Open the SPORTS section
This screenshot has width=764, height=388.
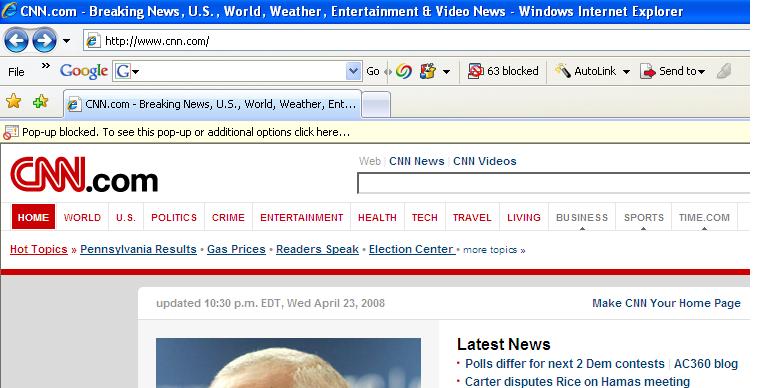coord(644,217)
